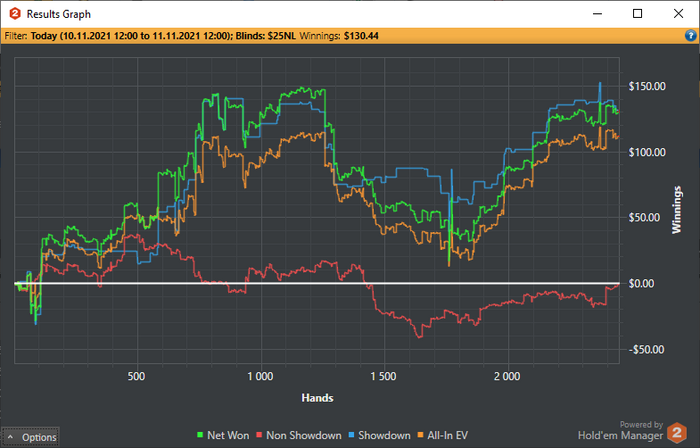Click the green Net Won color swatch
This screenshot has height=448, width=700.
click(x=200, y=435)
